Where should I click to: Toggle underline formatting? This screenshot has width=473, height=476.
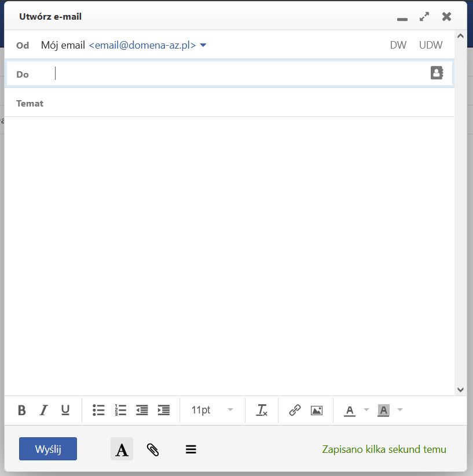click(x=65, y=410)
